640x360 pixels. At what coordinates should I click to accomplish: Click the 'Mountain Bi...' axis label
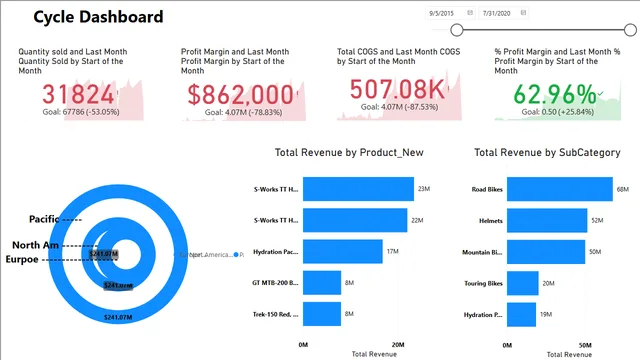(x=482, y=252)
